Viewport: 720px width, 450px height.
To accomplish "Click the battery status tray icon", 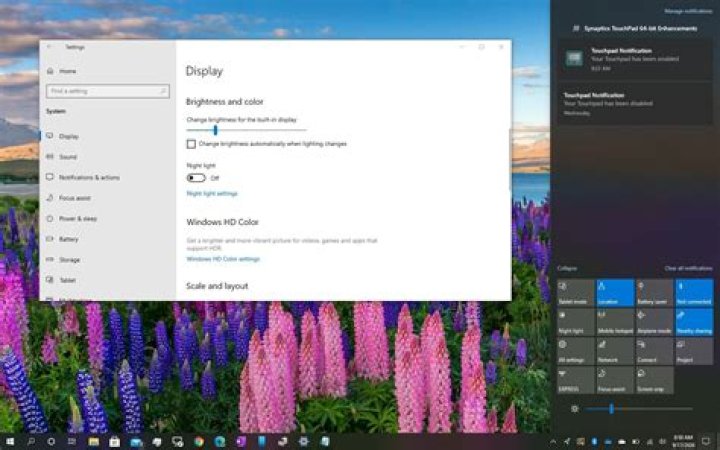I will pyautogui.click(x=636, y=442).
